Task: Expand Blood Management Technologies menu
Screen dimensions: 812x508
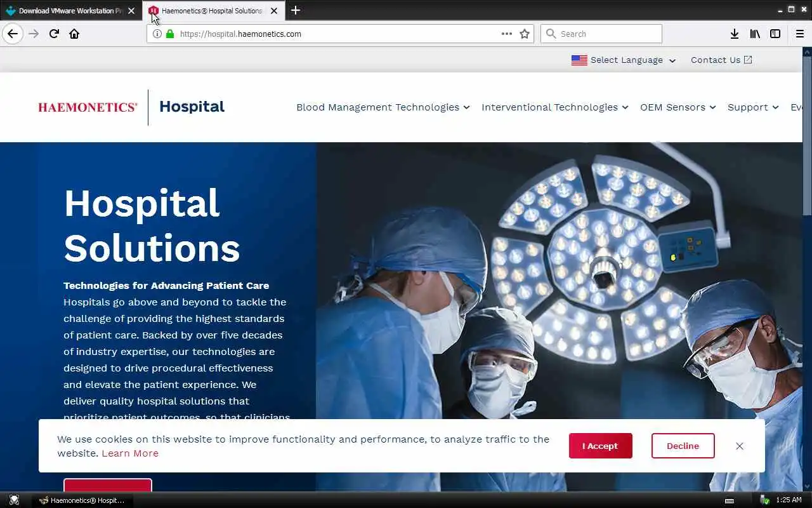Action: pos(383,107)
